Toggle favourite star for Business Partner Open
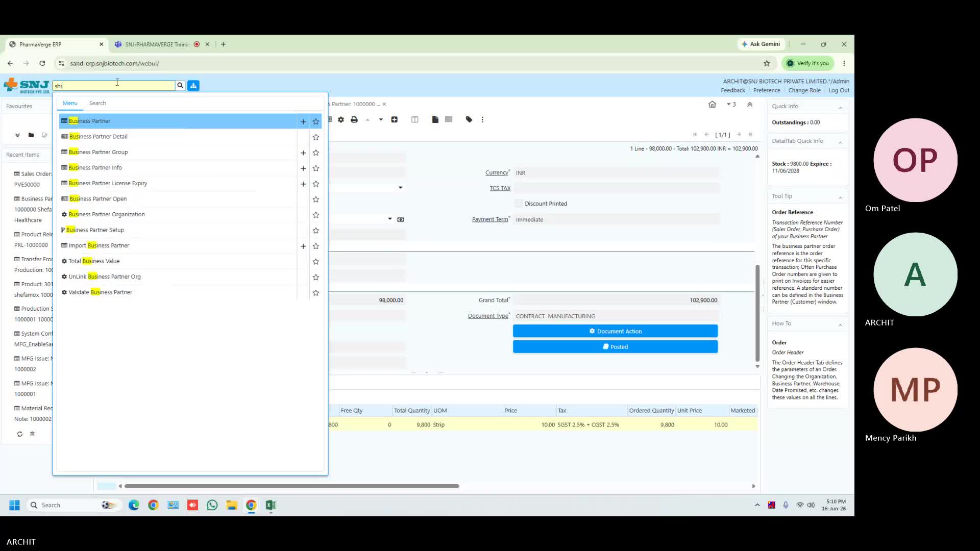The width and height of the screenshot is (980, 551). click(316, 199)
